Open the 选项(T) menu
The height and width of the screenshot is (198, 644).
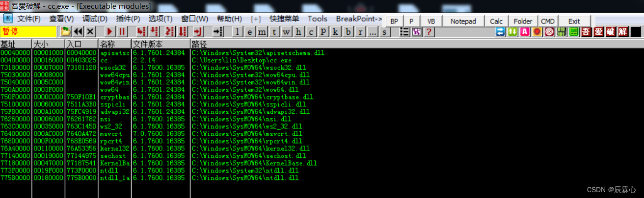[161, 19]
